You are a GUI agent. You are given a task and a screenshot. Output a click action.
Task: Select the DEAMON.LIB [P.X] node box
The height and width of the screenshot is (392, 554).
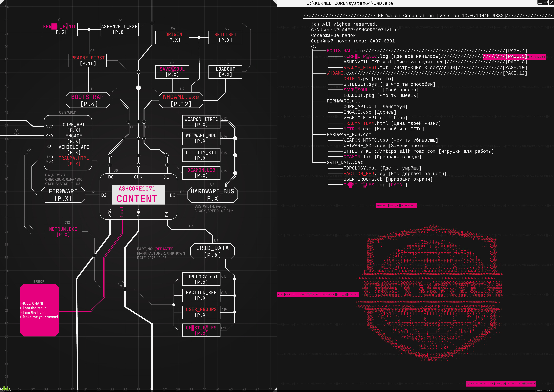(x=201, y=173)
